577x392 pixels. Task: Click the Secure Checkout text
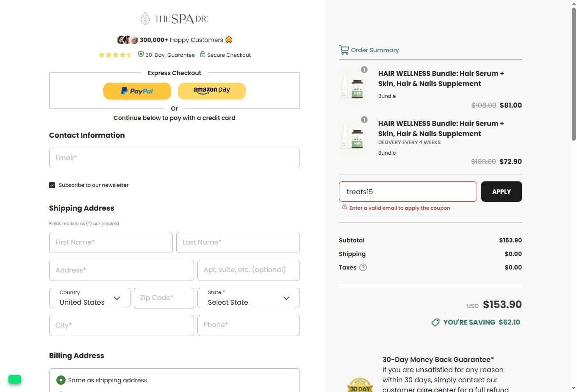[x=229, y=55]
